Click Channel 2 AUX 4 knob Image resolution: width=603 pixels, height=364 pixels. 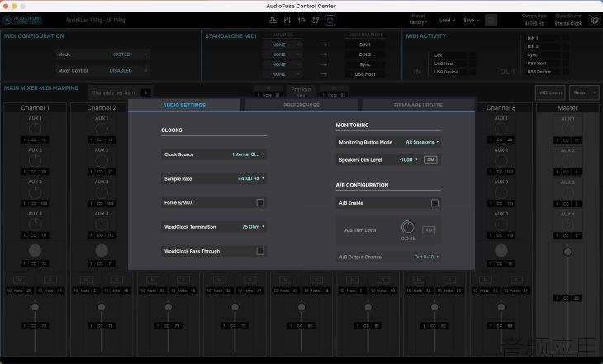102,225
